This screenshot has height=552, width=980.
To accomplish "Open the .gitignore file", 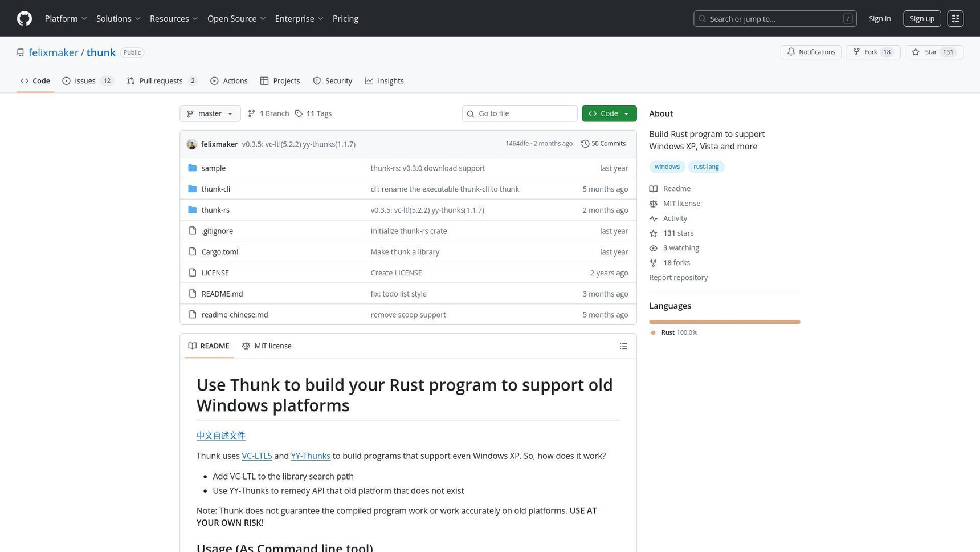I will pos(217,231).
